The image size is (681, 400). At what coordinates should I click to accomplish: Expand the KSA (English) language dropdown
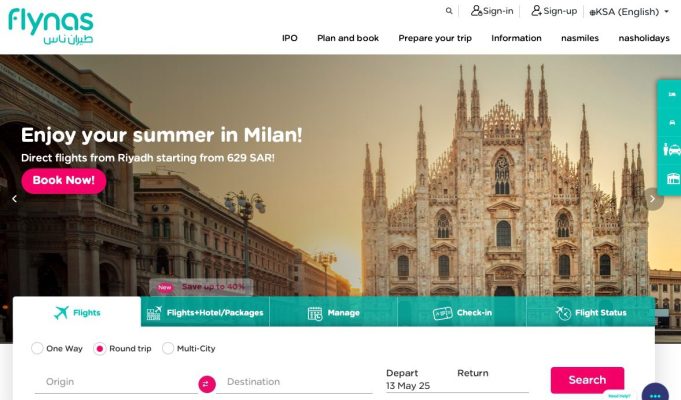[629, 12]
